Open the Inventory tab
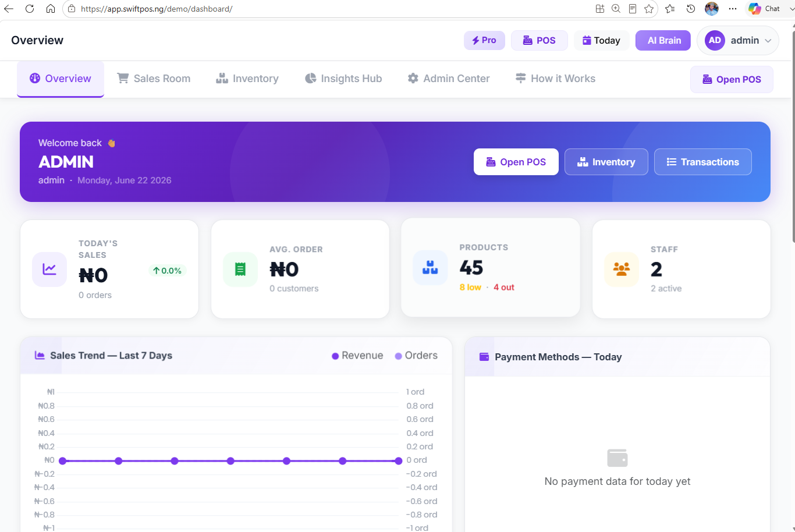 (x=247, y=79)
